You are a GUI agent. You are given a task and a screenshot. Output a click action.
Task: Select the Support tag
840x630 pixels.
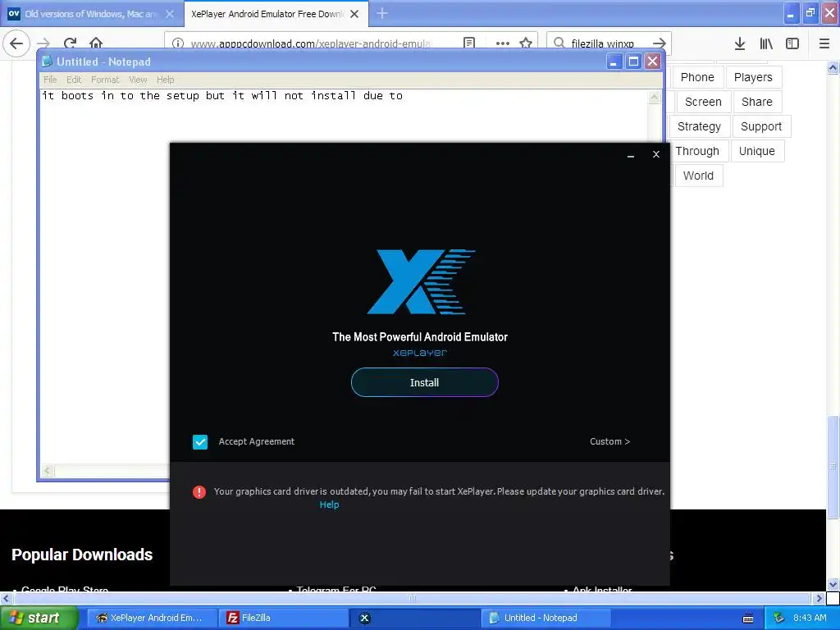pos(760,126)
